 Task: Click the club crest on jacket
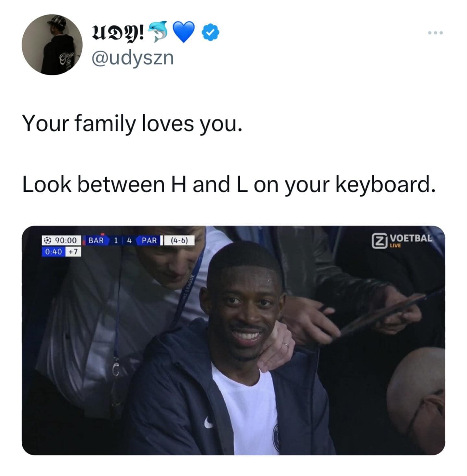click(276, 437)
